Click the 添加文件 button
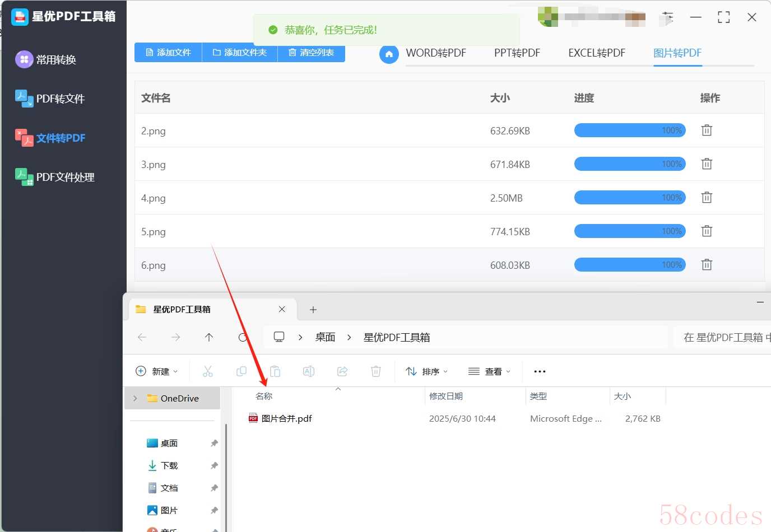Screen dimensions: 771x532 click(168, 53)
